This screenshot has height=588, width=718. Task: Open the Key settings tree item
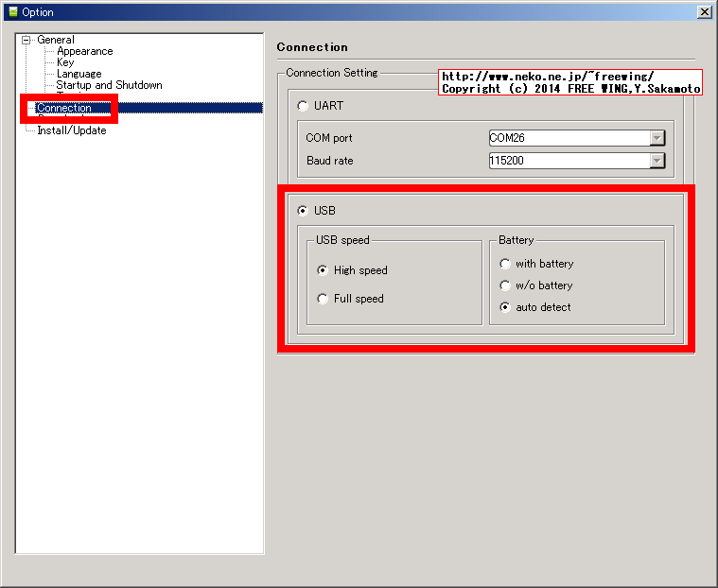coord(65,62)
